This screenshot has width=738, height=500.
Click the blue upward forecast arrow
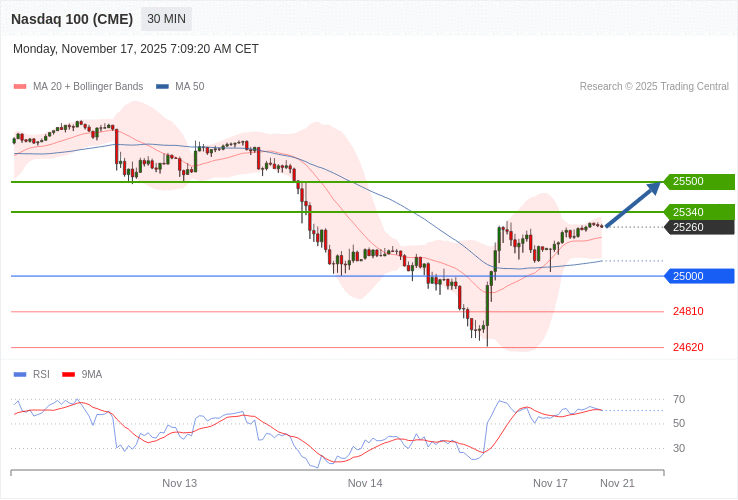tap(633, 205)
